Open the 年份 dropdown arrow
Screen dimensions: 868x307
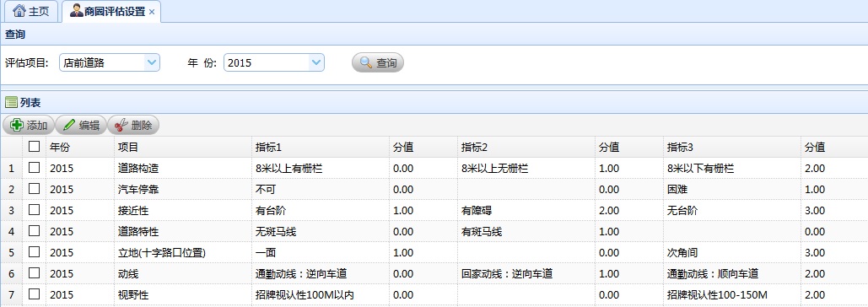(x=316, y=62)
